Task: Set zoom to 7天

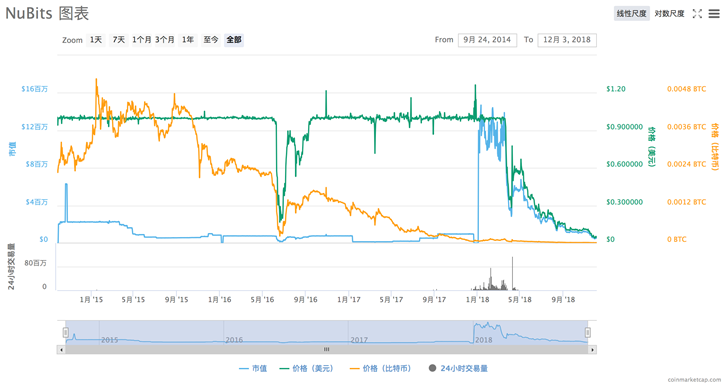Action: 119,40
